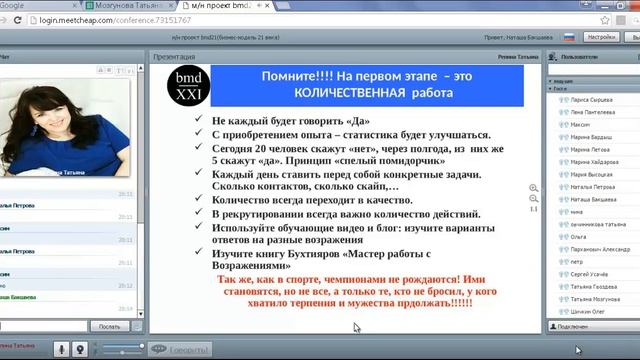Select user овчинникова татьяна
Image resolution: width=640 pixels, height=360 pixels.
598,224
